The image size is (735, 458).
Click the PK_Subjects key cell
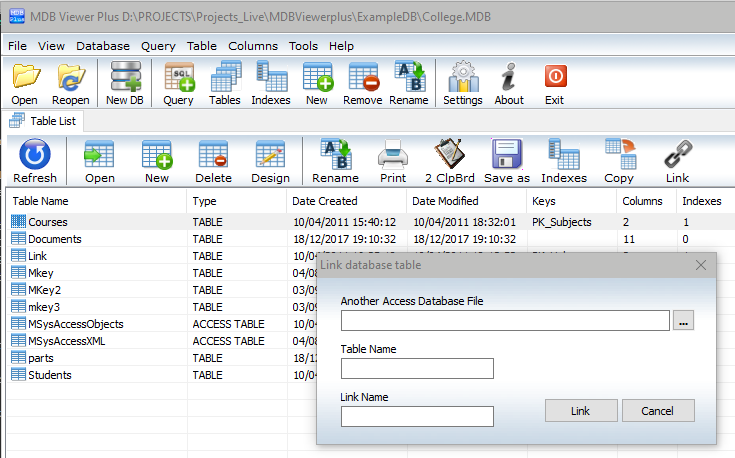(562, 222)
